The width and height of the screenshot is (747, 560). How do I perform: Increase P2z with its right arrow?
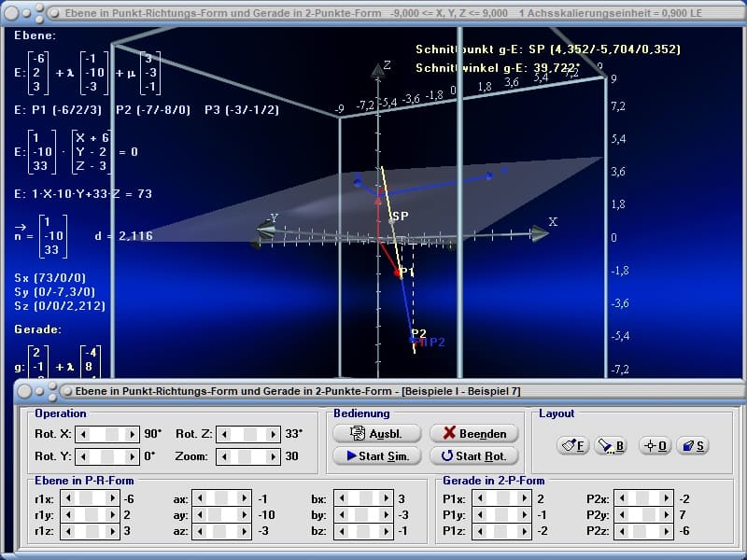(667, 530)
